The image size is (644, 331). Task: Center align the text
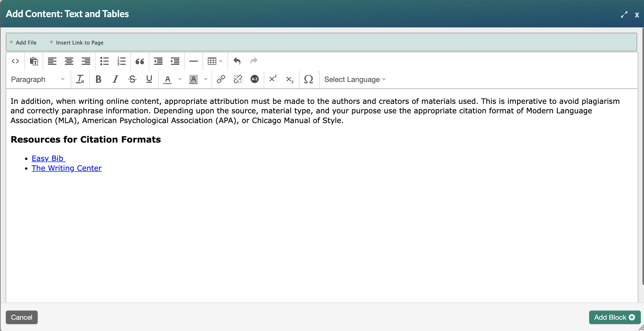(x=69, y=61)
